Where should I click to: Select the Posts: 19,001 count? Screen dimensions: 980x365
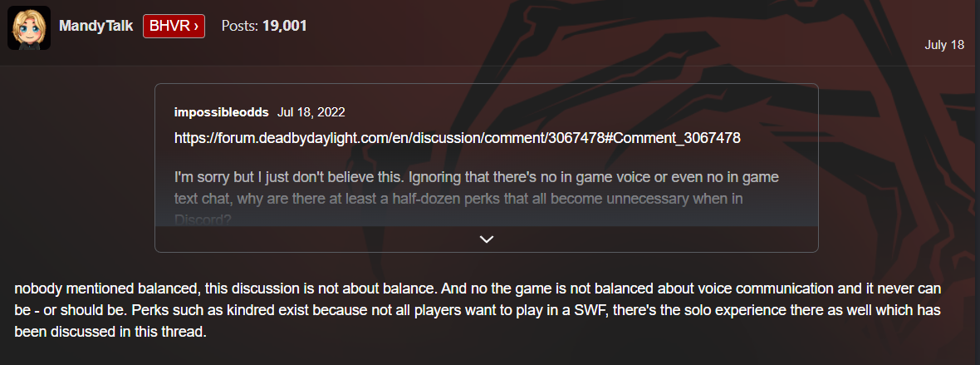tap(264, 26)
